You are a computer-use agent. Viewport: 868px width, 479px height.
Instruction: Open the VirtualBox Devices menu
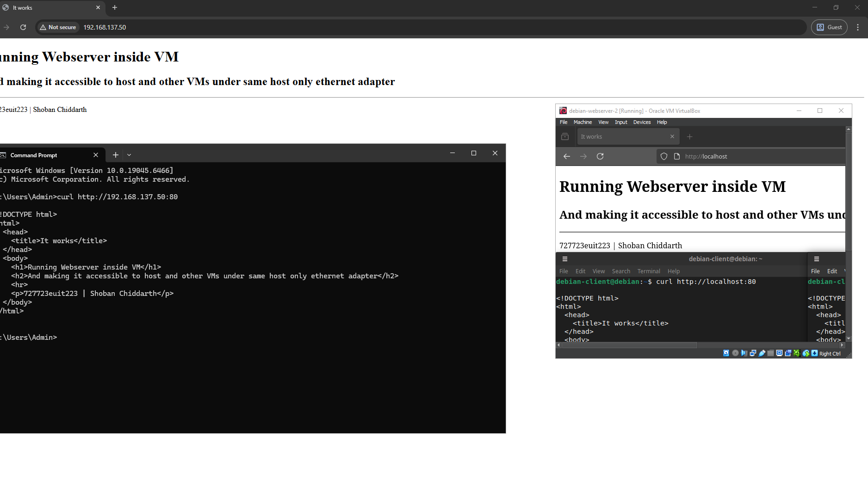(642, 122)
